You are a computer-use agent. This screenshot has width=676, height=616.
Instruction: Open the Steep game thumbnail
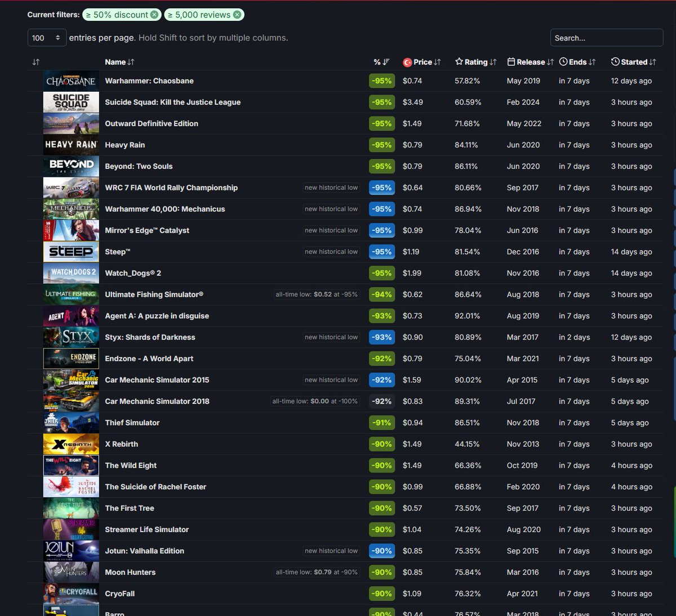[71, 252]
